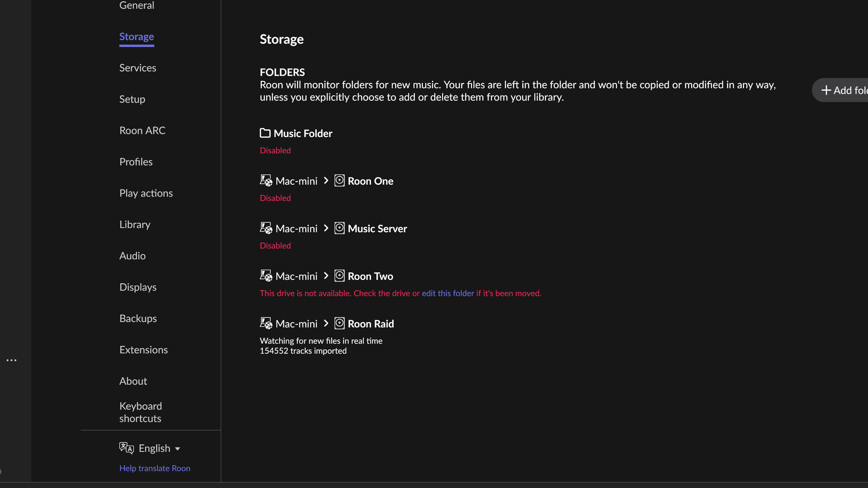The image size is (868, 488).
Task: Click the chevron before Roon One
Action: 326,181
